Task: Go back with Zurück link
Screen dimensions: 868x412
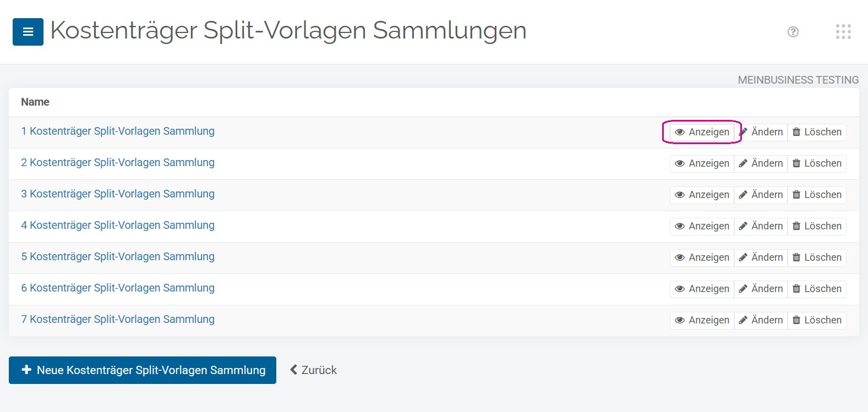Action: click(x=314, y=370)
